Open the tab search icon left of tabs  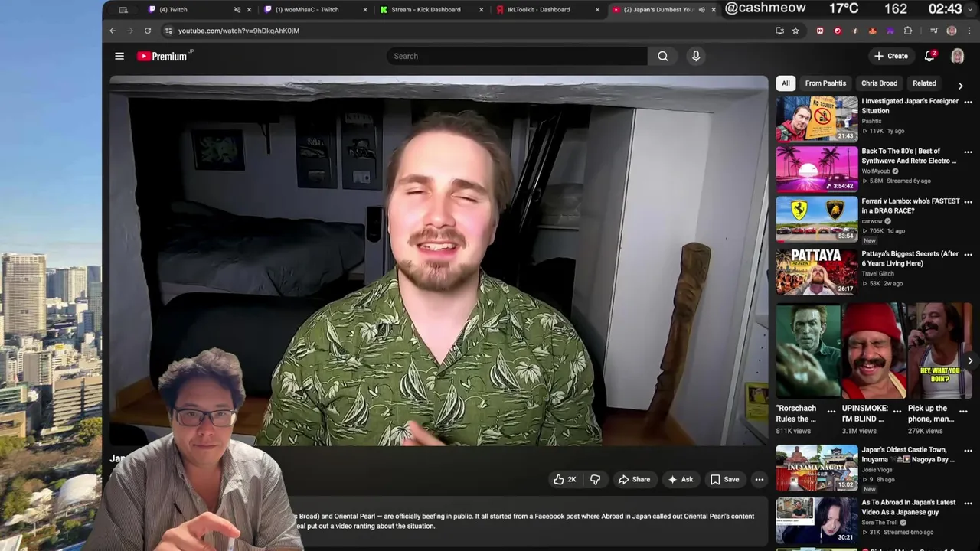pos(122,10)
